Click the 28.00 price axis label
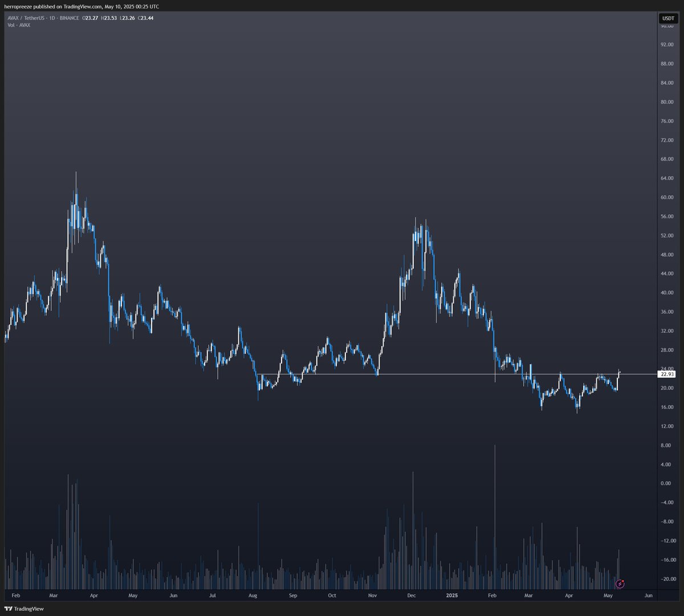Screen dimensions: 684x616 tap(666, 350)
